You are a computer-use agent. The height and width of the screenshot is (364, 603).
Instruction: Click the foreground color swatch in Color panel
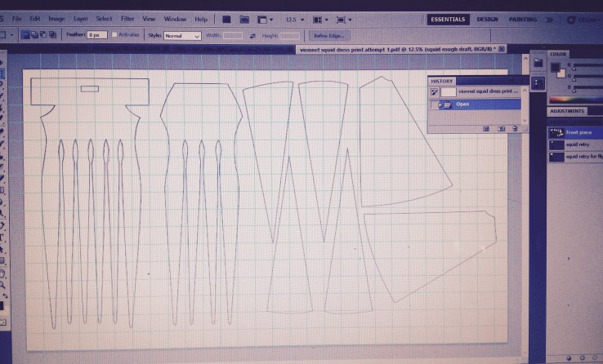(555, 68)
